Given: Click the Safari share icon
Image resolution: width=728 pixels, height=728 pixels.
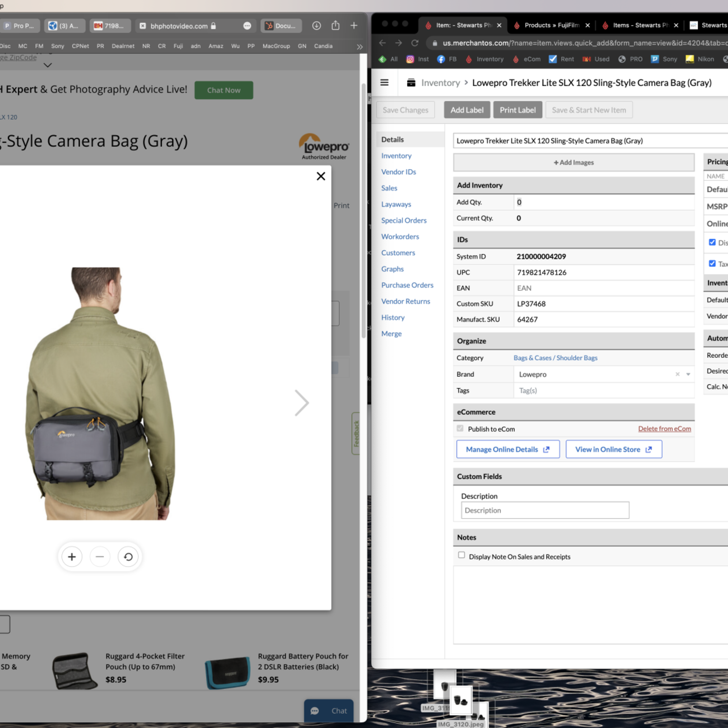Looking at the screenshot, I should (x=335, y=26).
